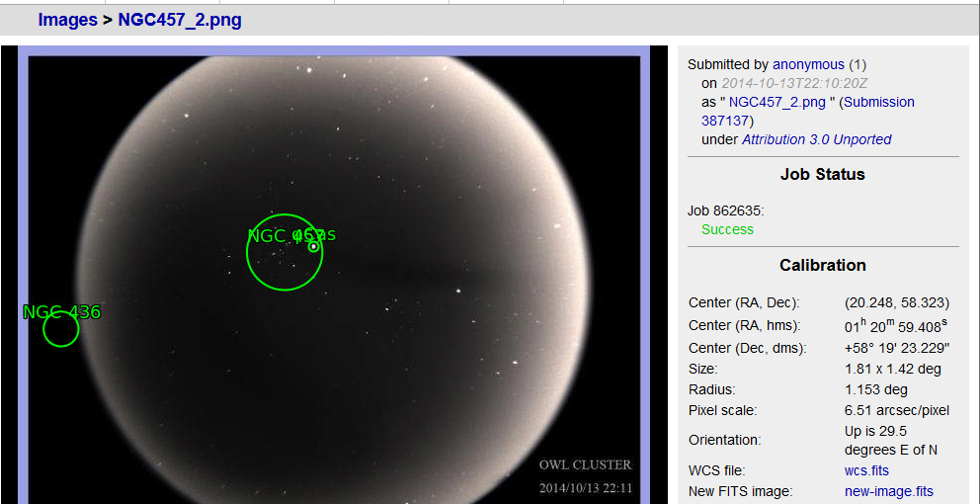The image size is (980, 504).
Task: Select the size value 1.81 x 1.42 deg
Action: [x=892, y=369]
